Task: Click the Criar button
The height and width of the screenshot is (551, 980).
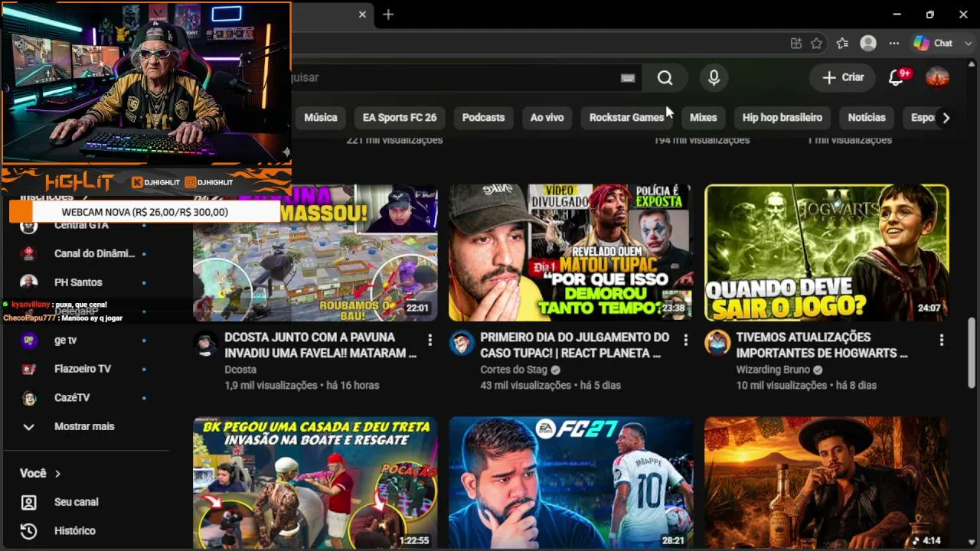Action: click(x=842, y=77)
